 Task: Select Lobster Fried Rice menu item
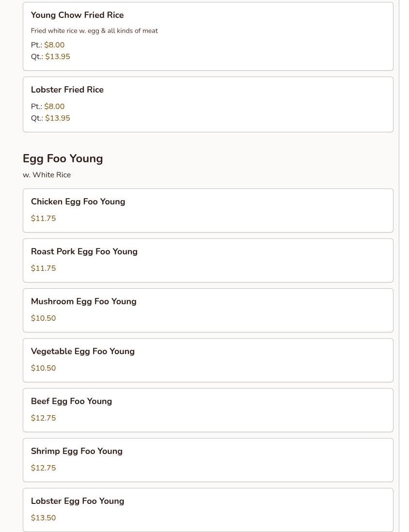pyautogui.click(x=67, y=90)
